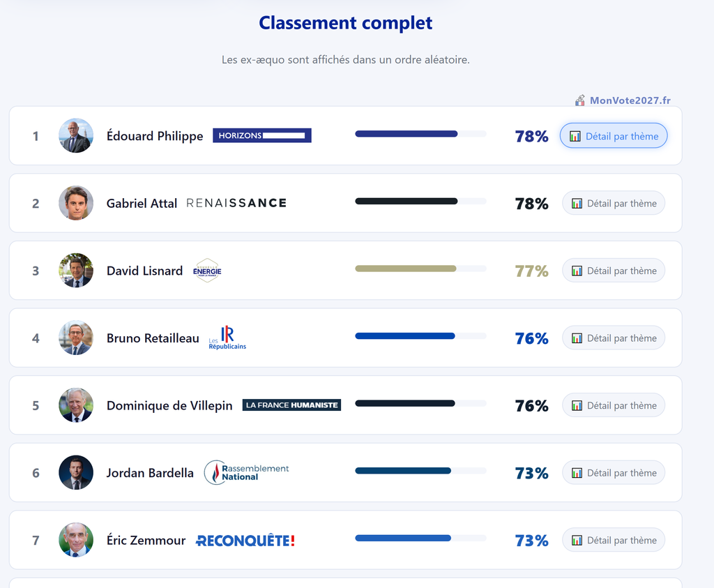Click the Renaissance party logo
This screenshot has height=588, width=714.
click(x=236, y=203)
